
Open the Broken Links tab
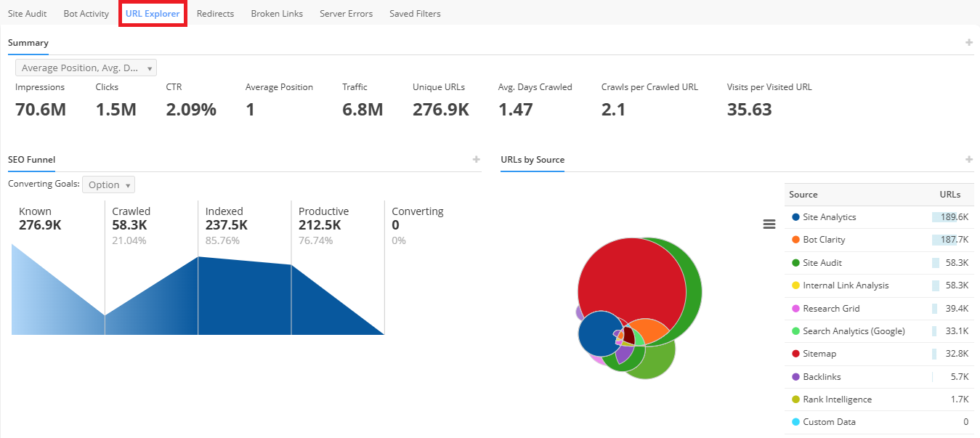277,14
